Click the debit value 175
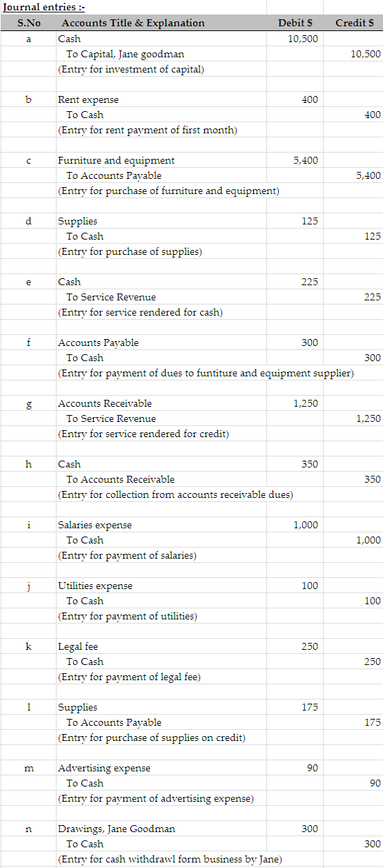The image size is (383, 868). click(310, 707)
